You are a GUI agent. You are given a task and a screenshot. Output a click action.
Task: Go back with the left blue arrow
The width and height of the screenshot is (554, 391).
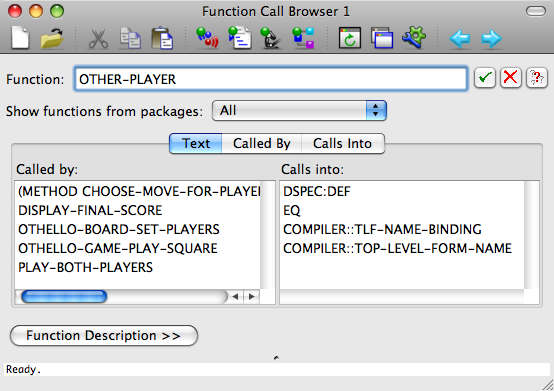[x=460, y=38]
